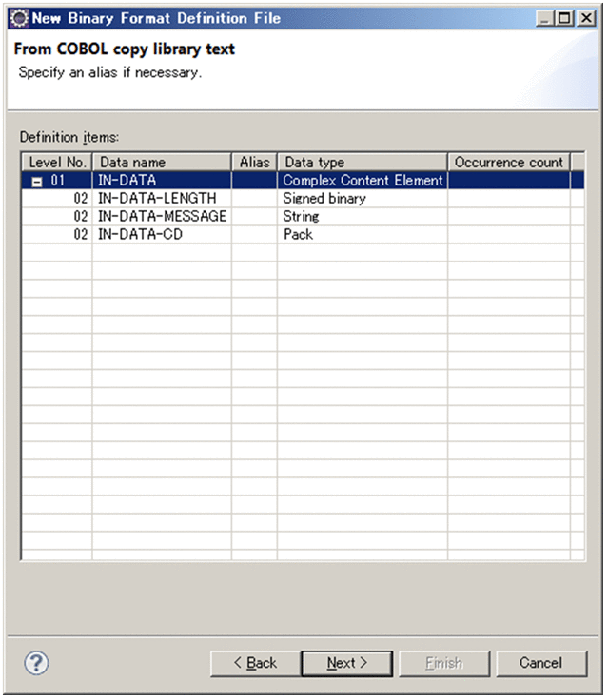Screen dimensions: 608x700
Task: Go Back to the previous wizard page
Action: [256, 663]
